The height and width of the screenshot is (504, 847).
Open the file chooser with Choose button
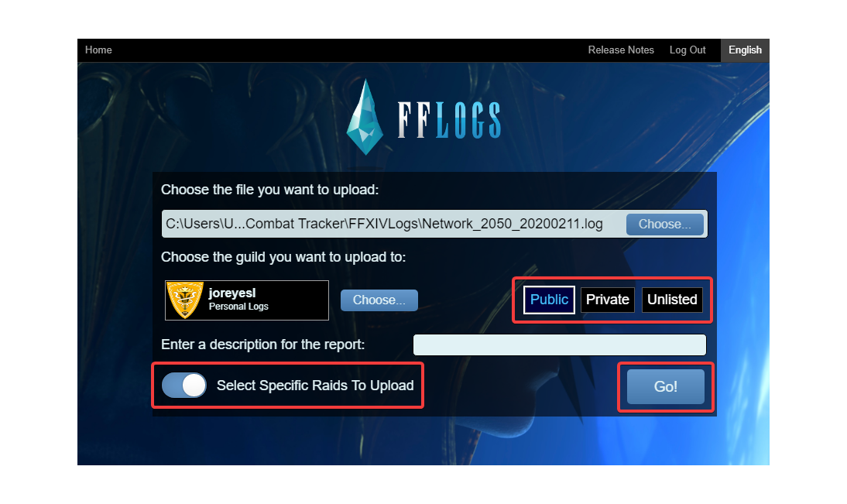(x=664, y=225)
